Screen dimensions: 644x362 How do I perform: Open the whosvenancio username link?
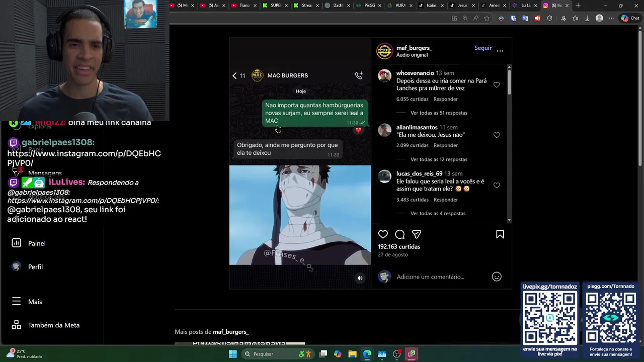pyautogui.click(x=415, y=73)
